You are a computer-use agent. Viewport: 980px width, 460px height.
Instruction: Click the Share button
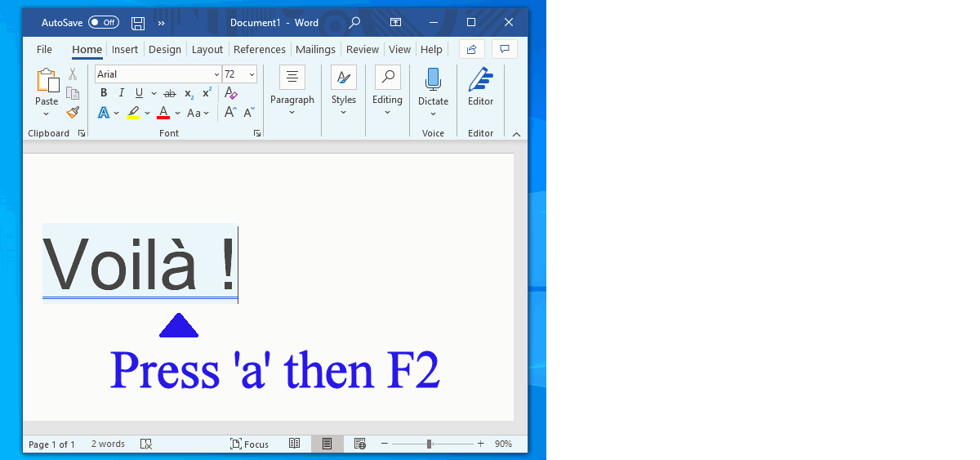click(x=472, y=49)
